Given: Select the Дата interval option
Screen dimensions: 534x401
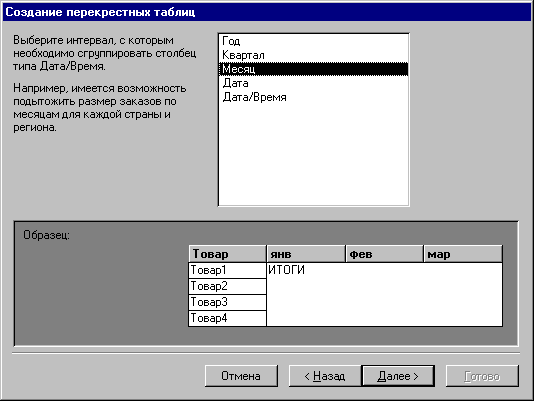Looking at the screenshot, I should 313,83.
